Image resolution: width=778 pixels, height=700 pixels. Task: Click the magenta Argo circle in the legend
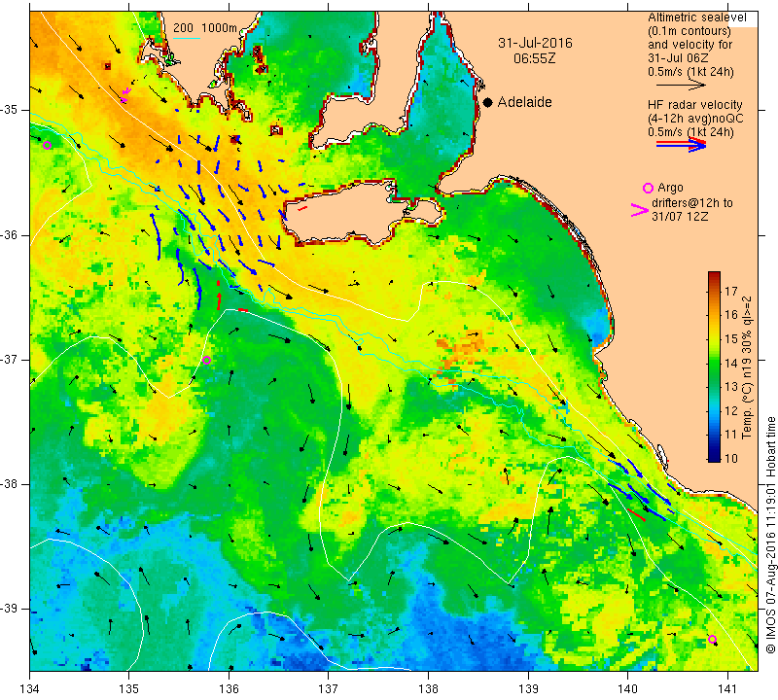(648, 188)
